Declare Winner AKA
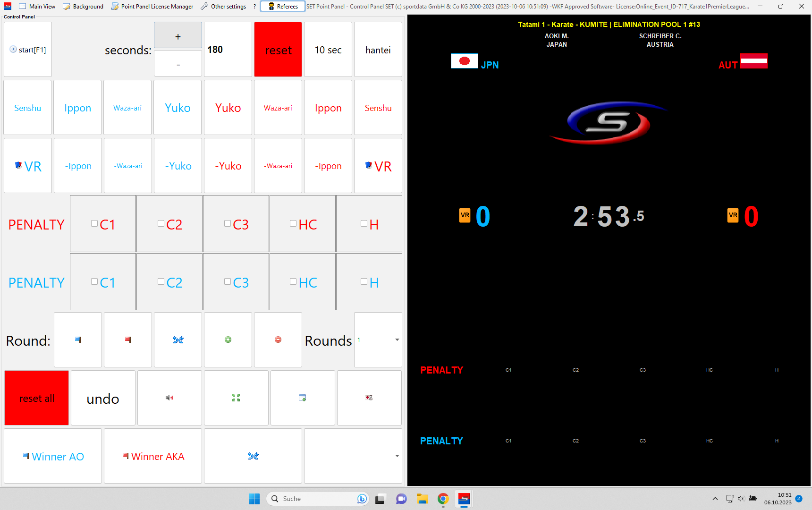Screen dimensions: 812x510 pos(153,456)
